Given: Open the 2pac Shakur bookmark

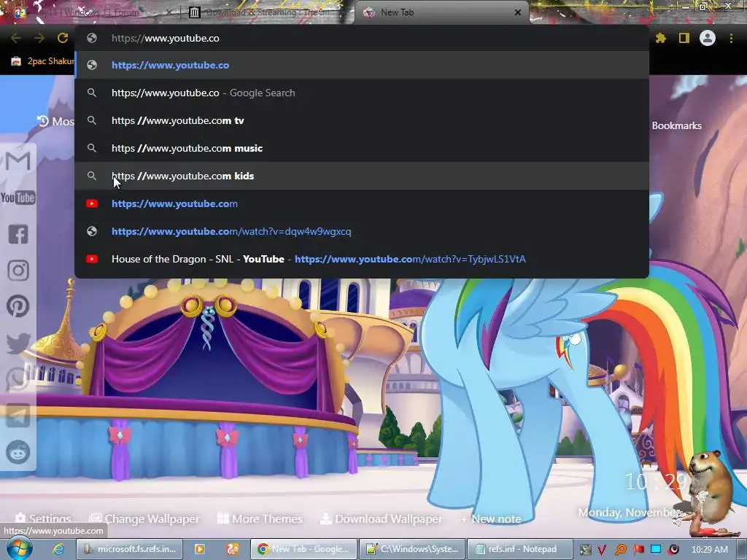Looking at the screenshot, I should [42, 61].
